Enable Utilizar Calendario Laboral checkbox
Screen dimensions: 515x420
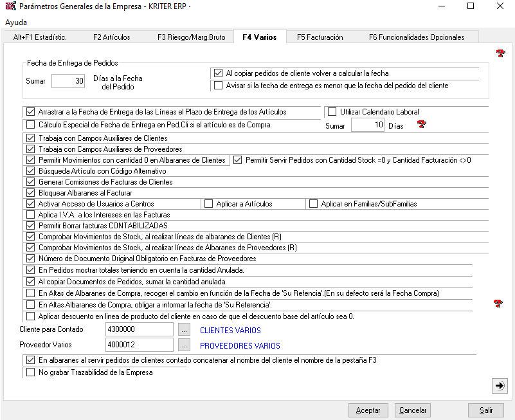click(332, 112)
